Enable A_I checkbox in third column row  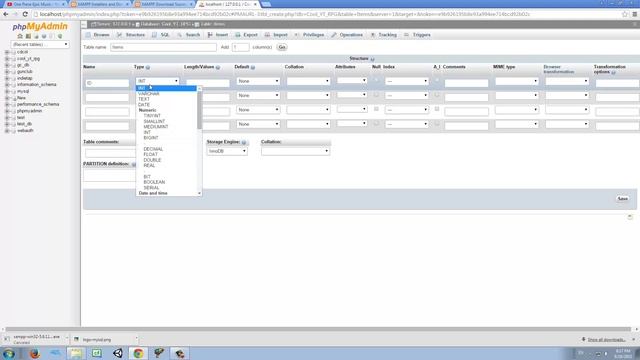pyautogui.click(x=437, y=109)
